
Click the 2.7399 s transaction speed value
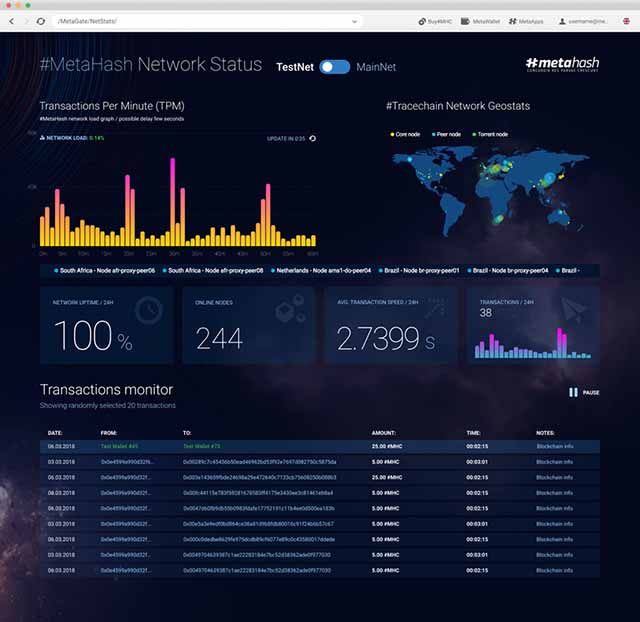[386, 339]
